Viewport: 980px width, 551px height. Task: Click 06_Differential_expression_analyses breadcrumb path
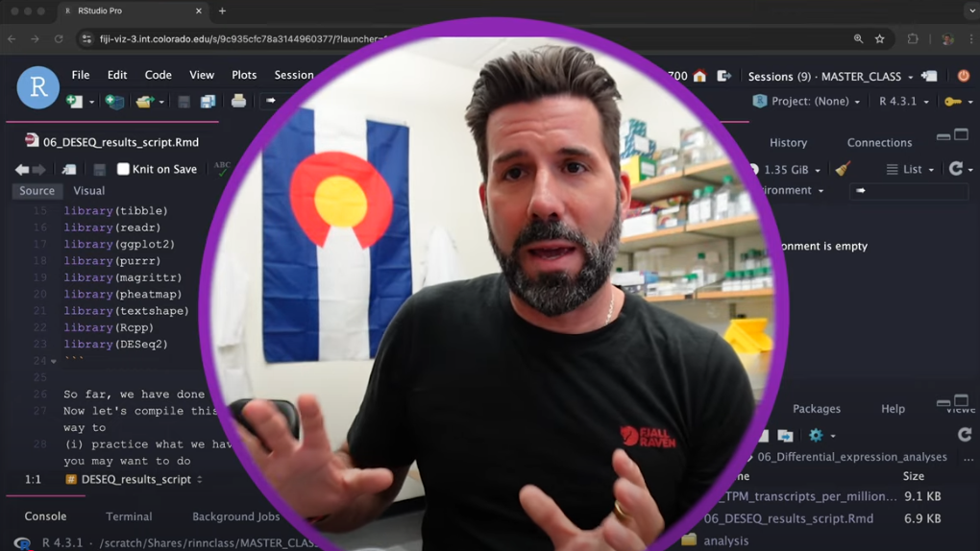[x=852, y=457]
